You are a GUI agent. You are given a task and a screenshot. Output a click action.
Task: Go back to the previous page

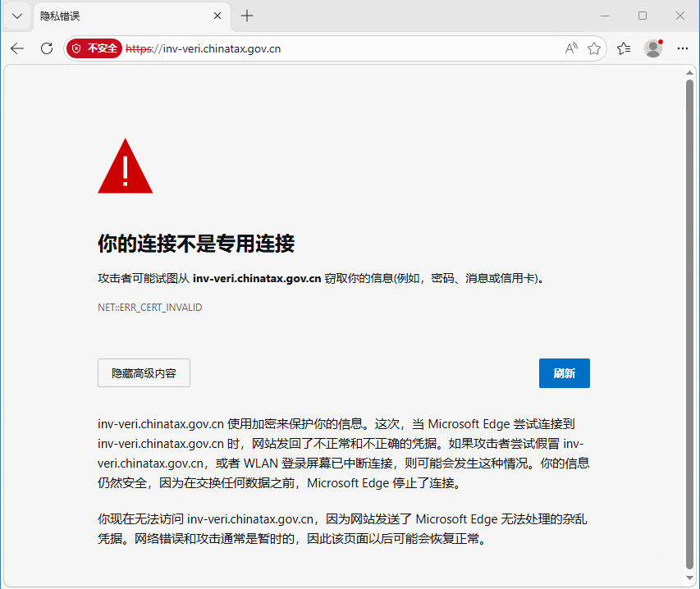(17, 48)
